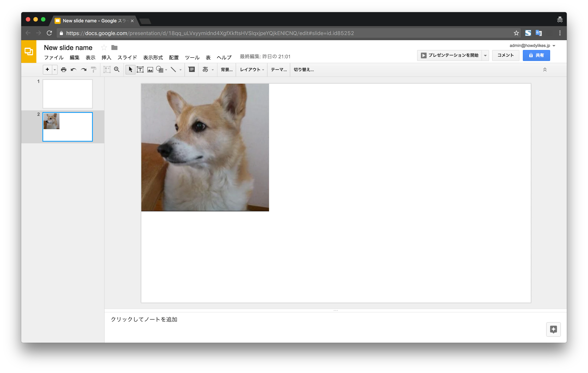
Task: Open the 挿入 menu
Action: pos(106,57)
